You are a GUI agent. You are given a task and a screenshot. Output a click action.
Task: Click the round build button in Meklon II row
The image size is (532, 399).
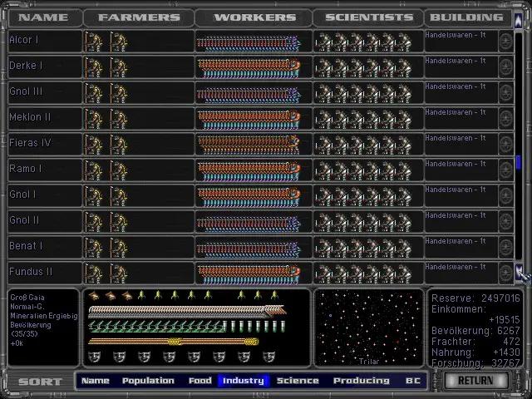505,118
